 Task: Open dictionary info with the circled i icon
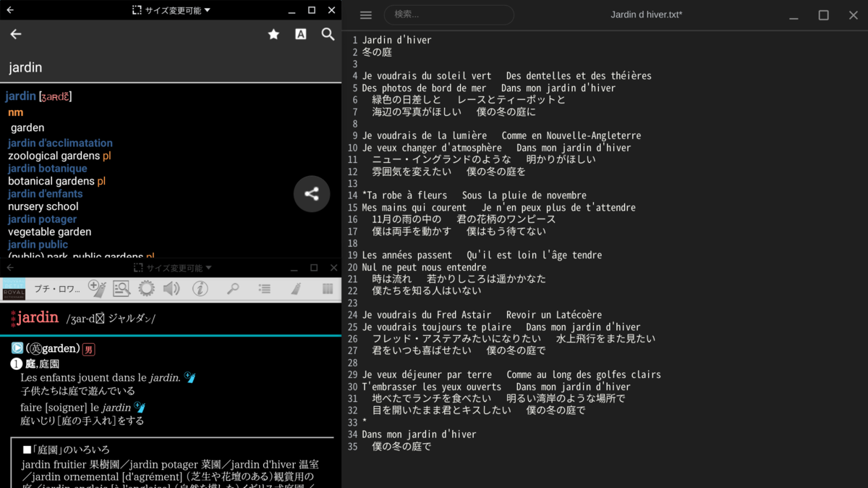tap(200, 289)
